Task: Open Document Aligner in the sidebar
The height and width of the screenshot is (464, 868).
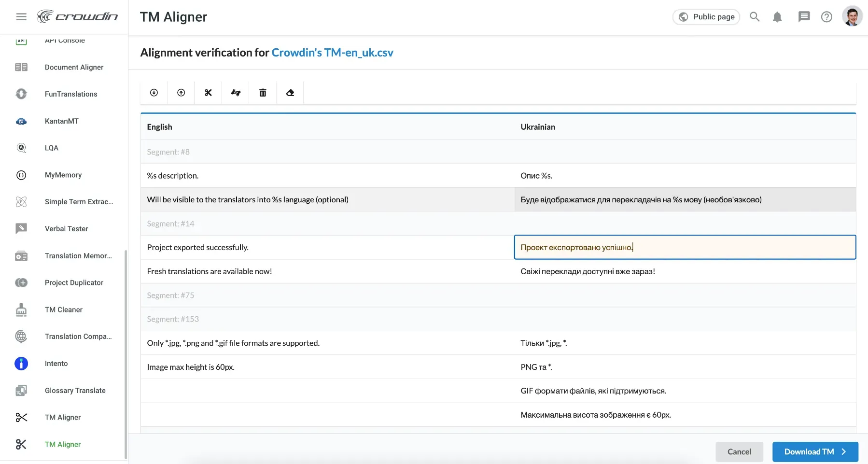Action: point(74,67)
